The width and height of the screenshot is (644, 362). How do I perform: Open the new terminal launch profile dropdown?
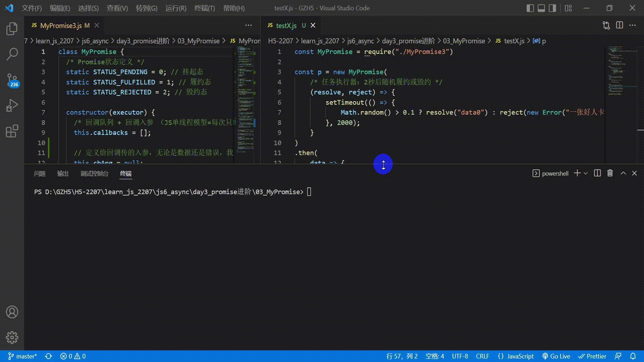pos(586,173)
